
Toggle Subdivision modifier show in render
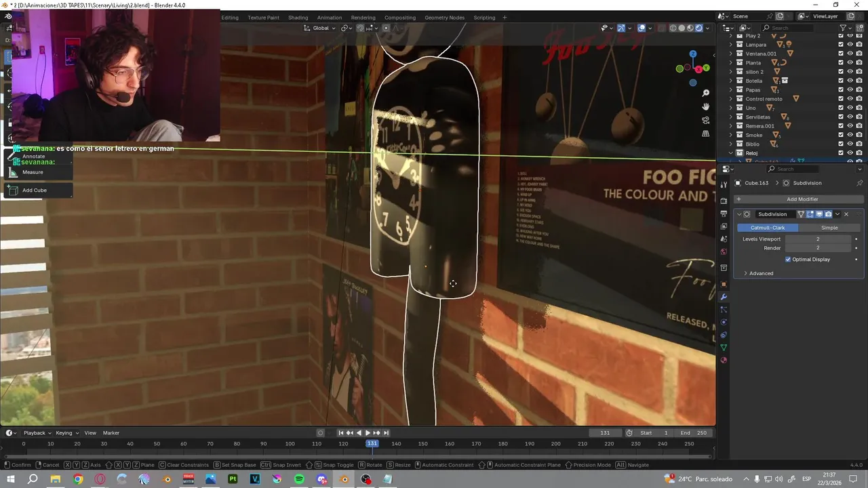[x=828, y=214]
